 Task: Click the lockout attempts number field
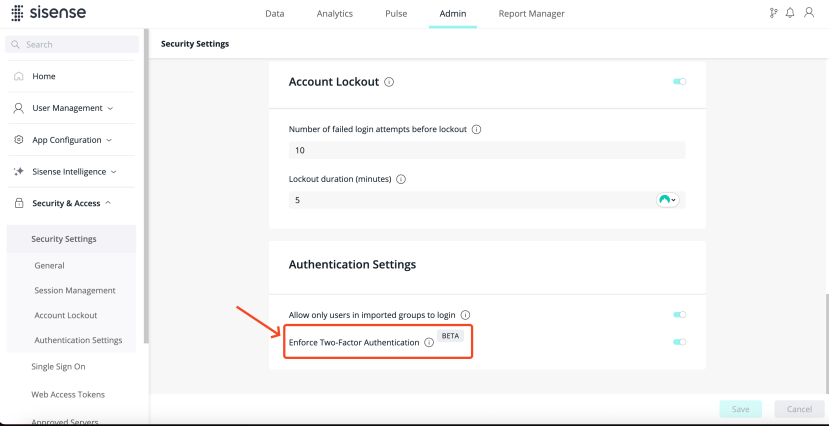click(486, 150)
